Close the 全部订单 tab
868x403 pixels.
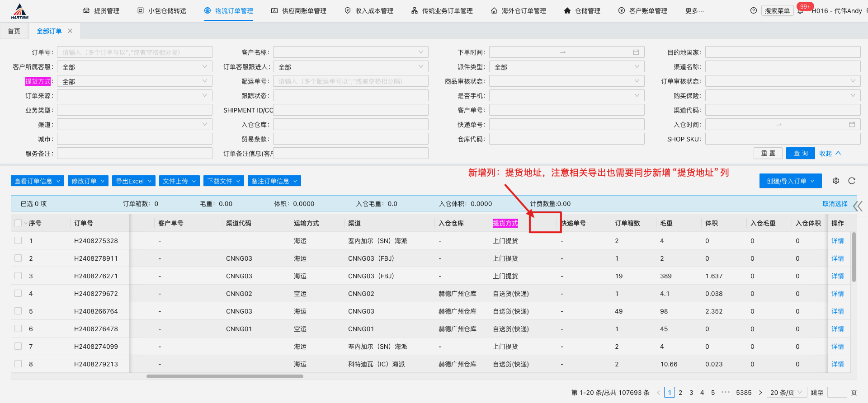pyautogui.click(x=70, y=31)
